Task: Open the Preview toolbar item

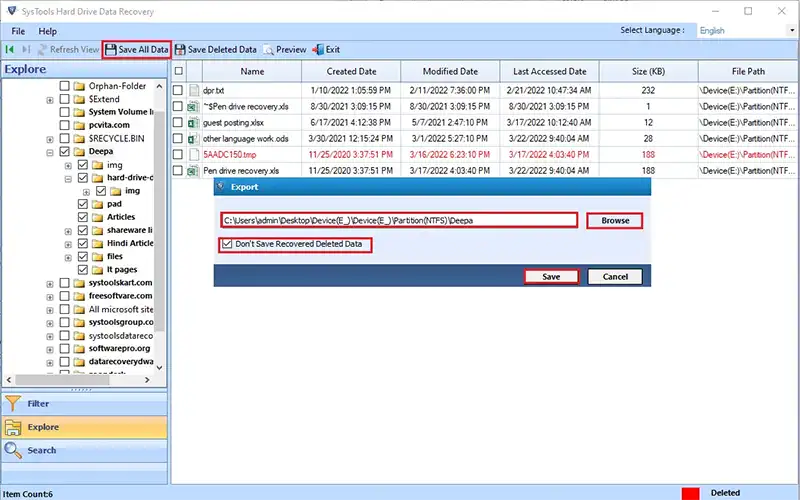Action: [x=285, y=49]
